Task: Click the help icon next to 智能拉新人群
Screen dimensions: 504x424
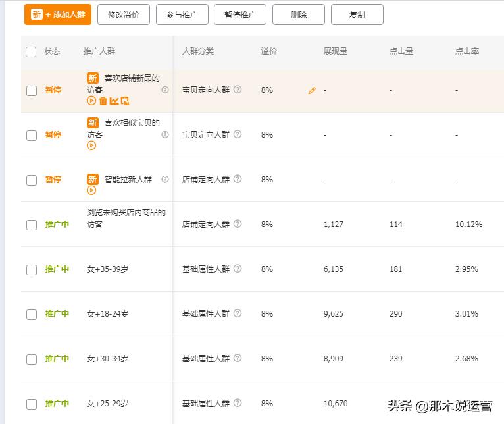Action: pos(165,179)
